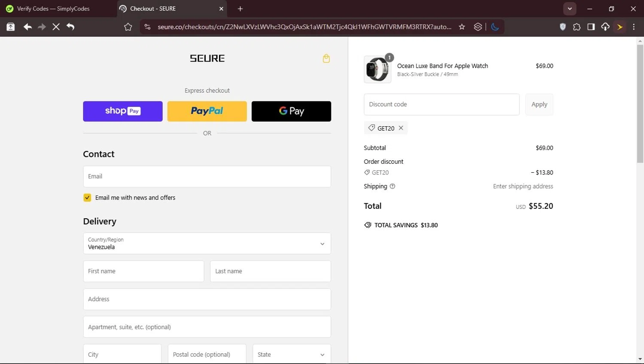Click the Enter shipping address text
This screenshot has height=364, width=644.
(x=523, y=186)
